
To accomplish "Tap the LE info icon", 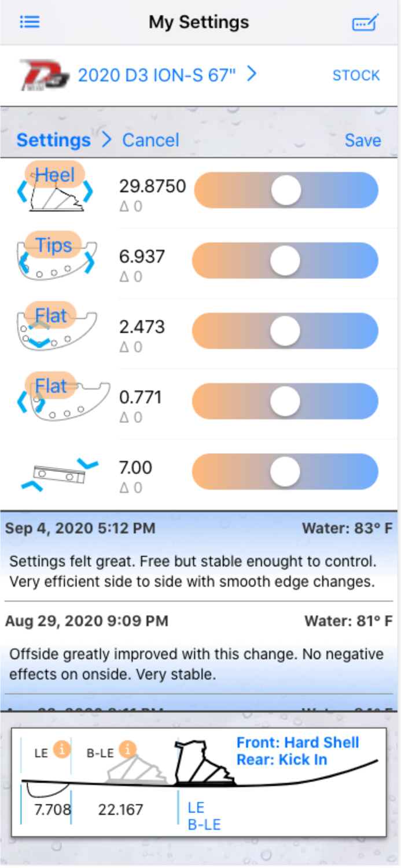I will coord(62,749).
